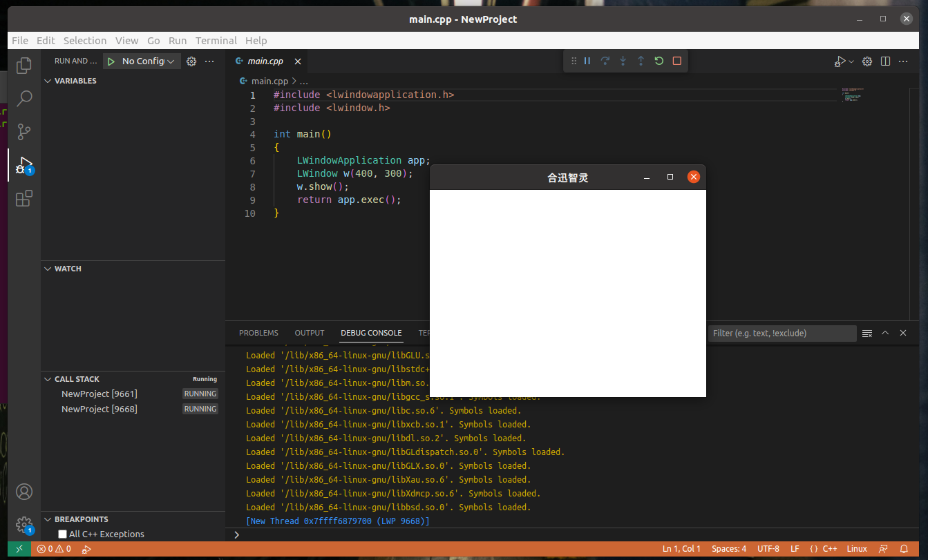Click Ln 1, Col 1 in status bar
The height and width of the screenshot is (560, 928).
coord(681,549)
